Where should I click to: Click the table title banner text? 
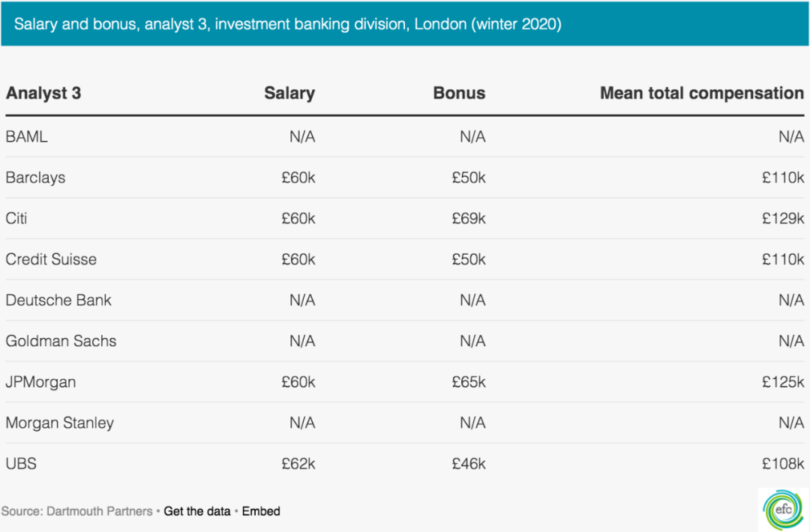coord(288,24)
